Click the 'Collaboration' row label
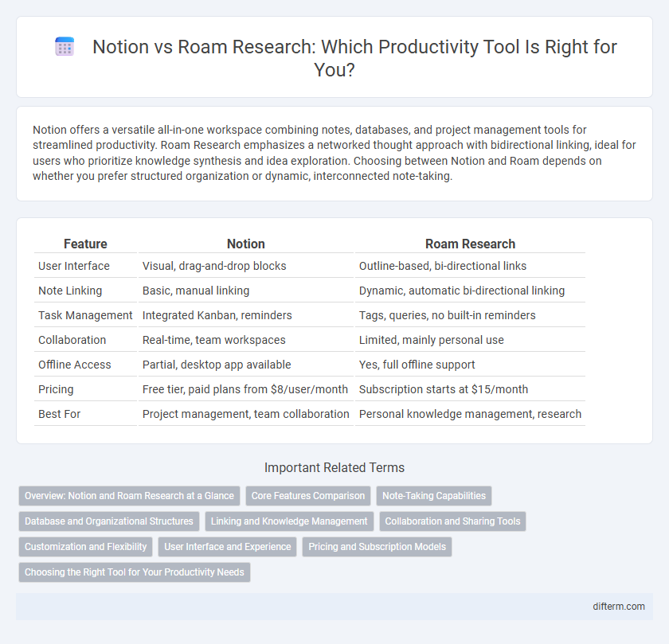The width and height of the screenshot is (669, 644). point(72,341)
